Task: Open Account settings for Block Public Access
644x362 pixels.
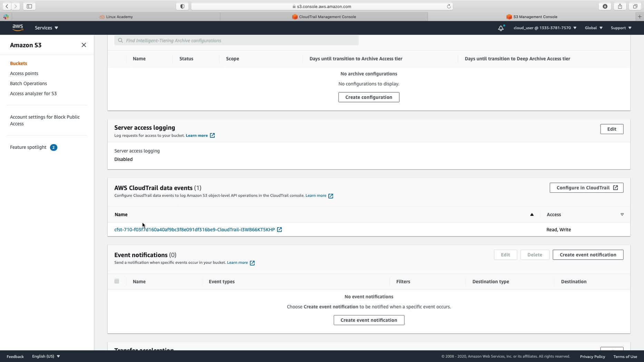Action: tap(45, 120)
